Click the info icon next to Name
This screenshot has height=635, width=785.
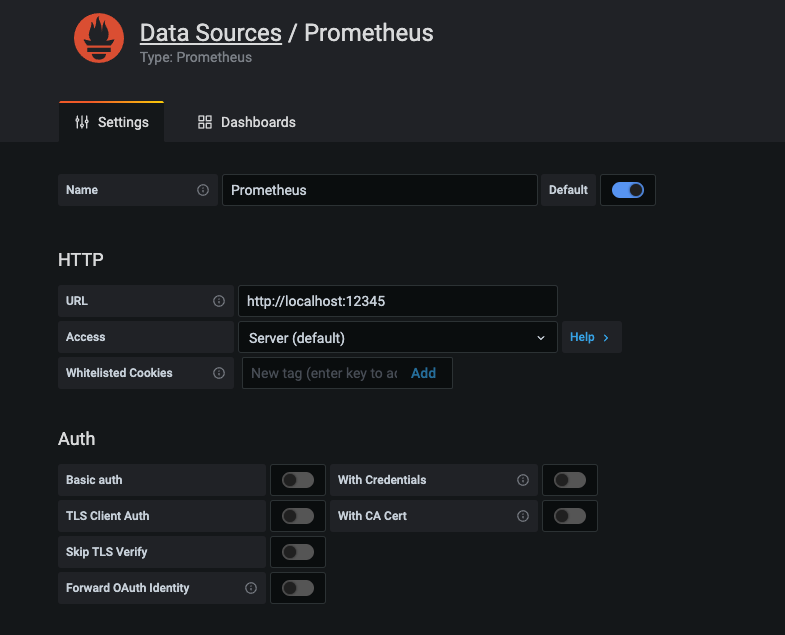coord(203,190)
